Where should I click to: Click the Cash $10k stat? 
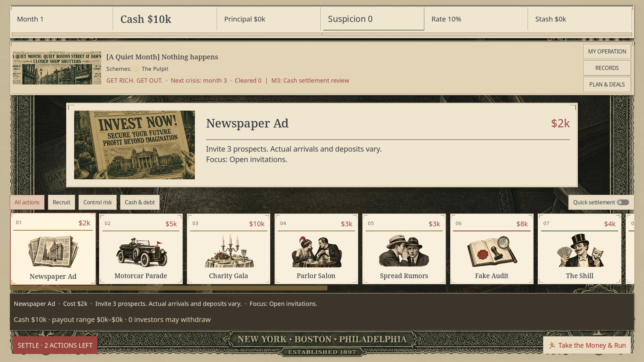click(165, 19)
